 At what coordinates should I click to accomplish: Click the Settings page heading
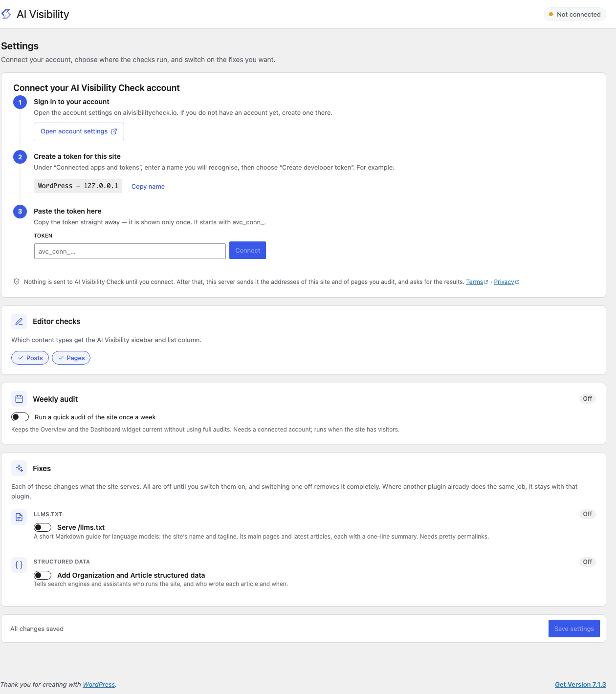point(20,46)
